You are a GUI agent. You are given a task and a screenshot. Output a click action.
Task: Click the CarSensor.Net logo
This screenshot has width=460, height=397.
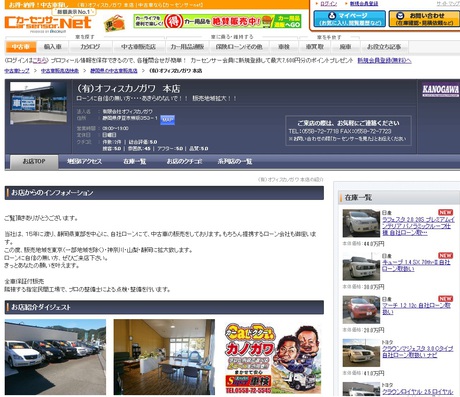click(x=48, y=22)
